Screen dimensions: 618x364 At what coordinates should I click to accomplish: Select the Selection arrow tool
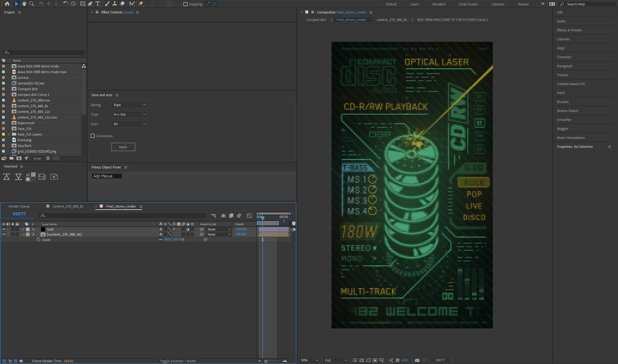17,4
